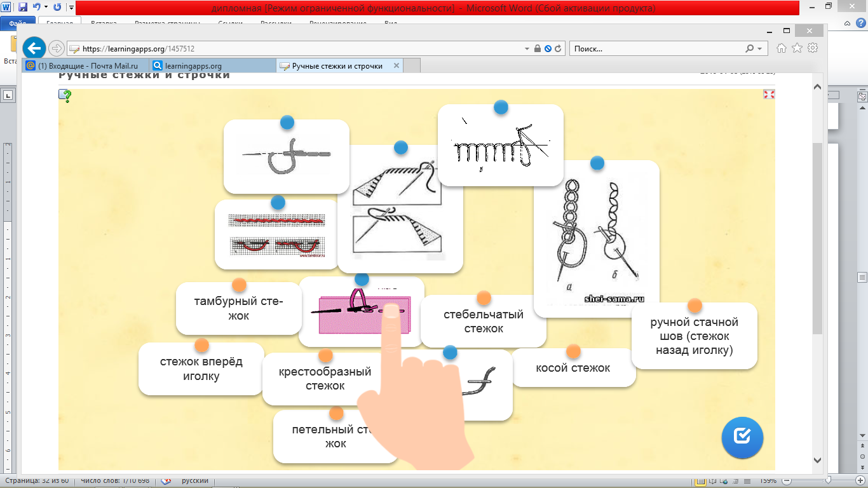
Task: Click in the browser search field
Action: 657,48
